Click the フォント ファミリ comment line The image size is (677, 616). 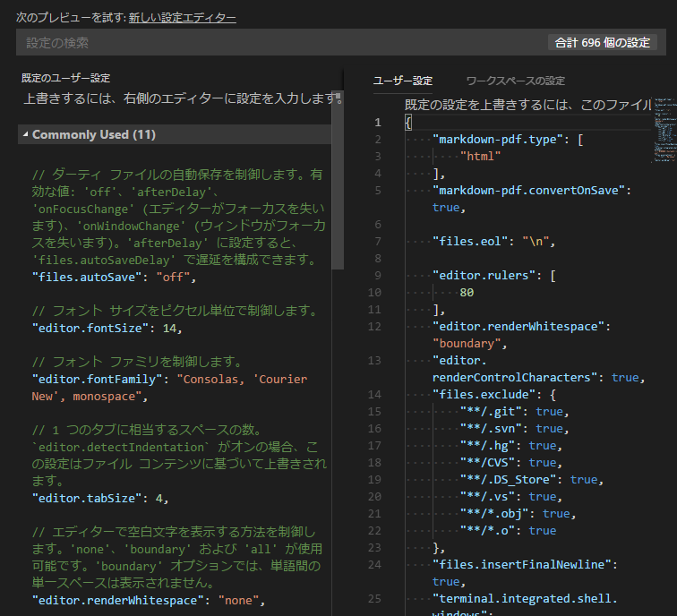[137, 362]
